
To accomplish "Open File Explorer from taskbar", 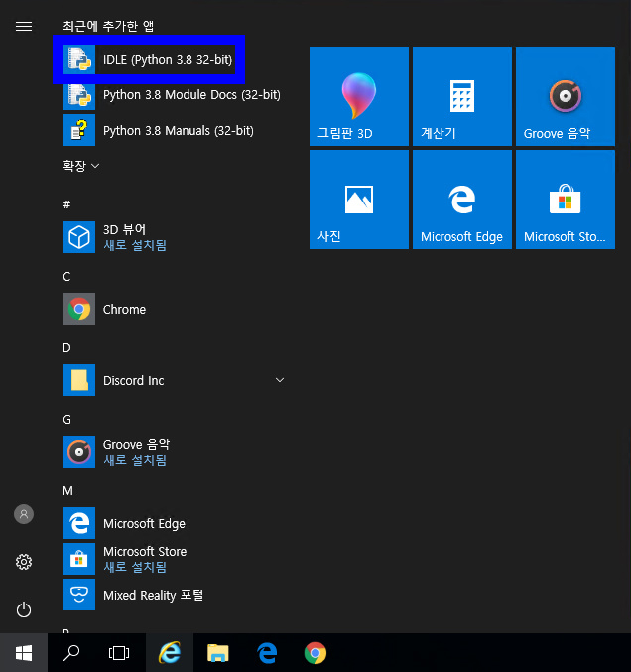I will click(x=218, y=653).
